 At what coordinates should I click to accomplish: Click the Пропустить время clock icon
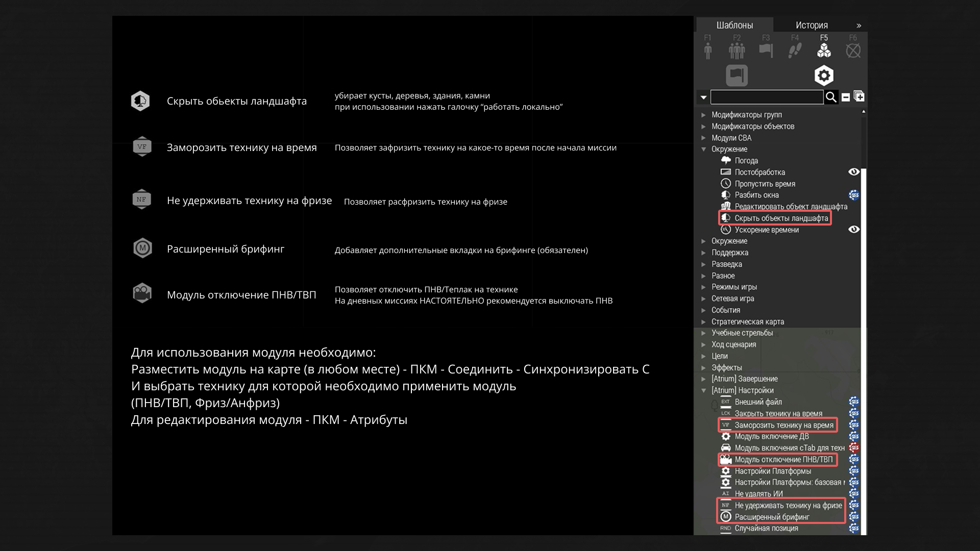click(x=725, y=183)
